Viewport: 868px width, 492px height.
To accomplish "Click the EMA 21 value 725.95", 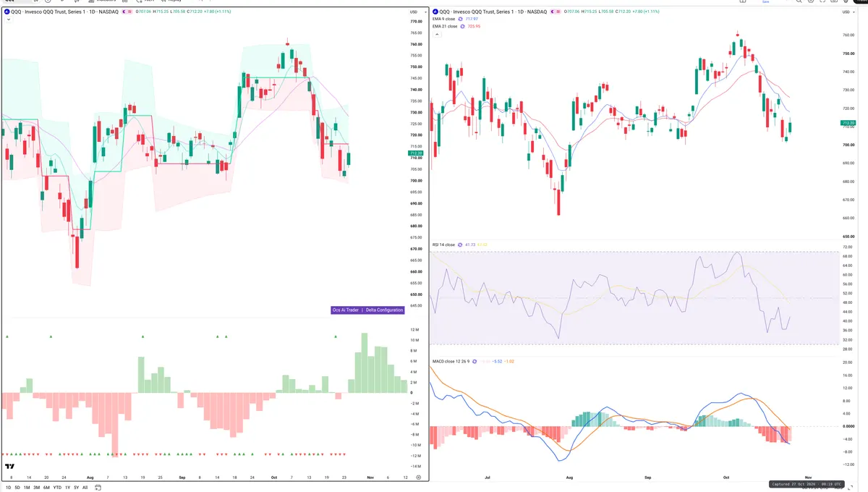I will pos(474,26).
